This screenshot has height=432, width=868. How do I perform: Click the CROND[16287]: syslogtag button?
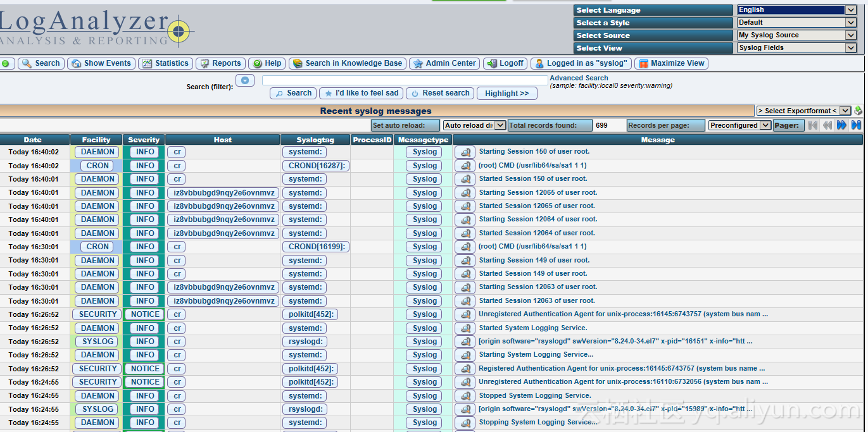pos(316,166)
